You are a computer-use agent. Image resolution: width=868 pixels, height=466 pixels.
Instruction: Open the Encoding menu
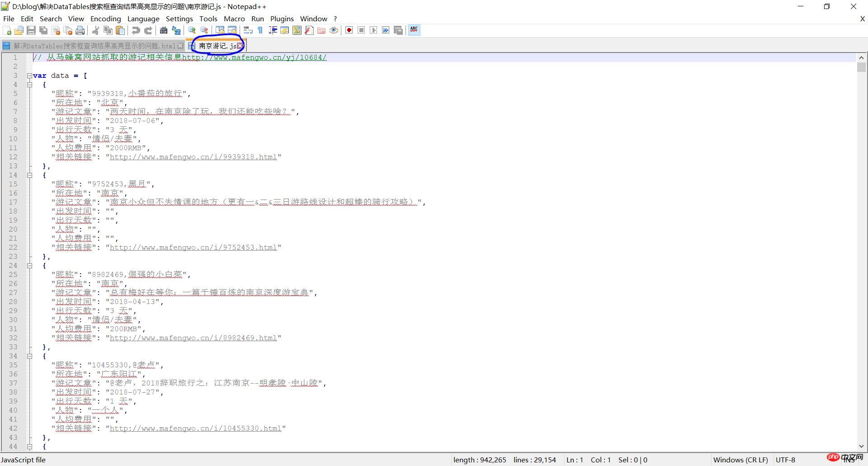(x=105, y=19)
